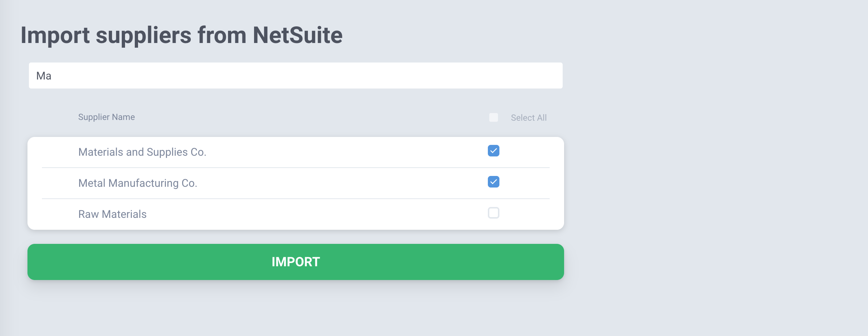The image size is (868, 336).
Task: Uncheck the Materials and Supplies Co. checkbox
Action: pyautogui.click(x=493, y=151)
